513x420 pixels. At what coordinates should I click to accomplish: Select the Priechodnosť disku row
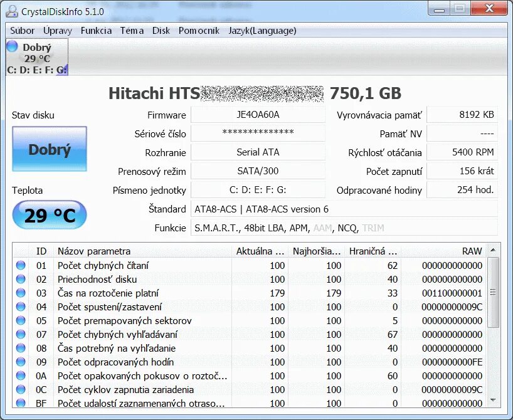click(x=250, y=279)
